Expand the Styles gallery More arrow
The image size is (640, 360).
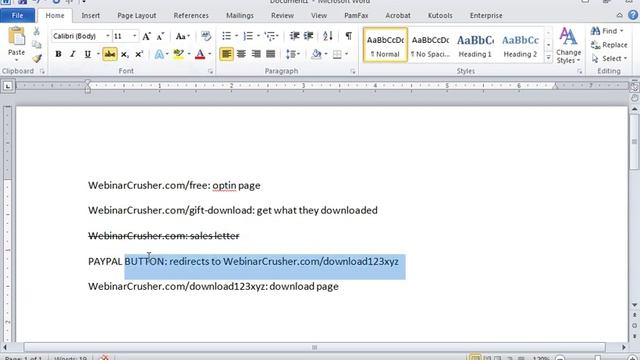[x=549, y=58]
